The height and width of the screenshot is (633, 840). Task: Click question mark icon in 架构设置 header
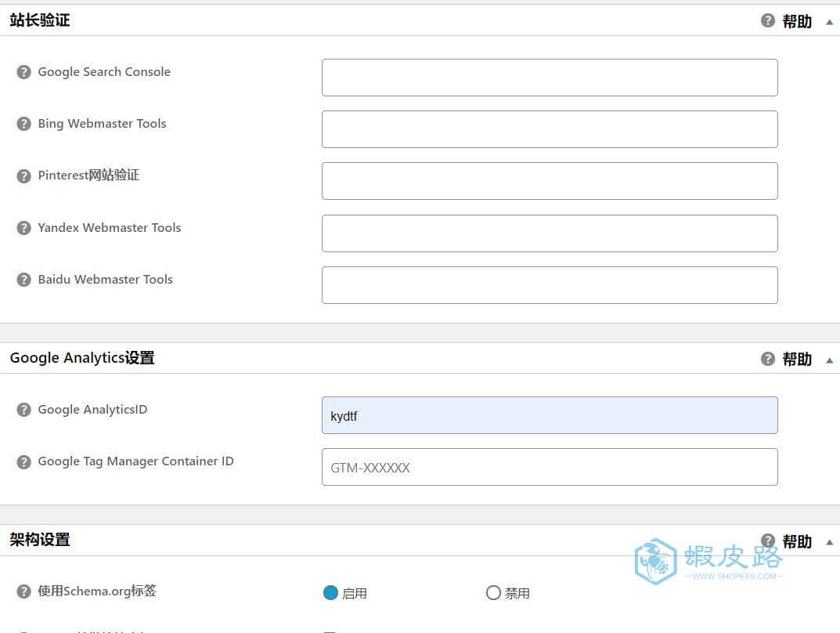pyautogui.click(x=768, y=541)
